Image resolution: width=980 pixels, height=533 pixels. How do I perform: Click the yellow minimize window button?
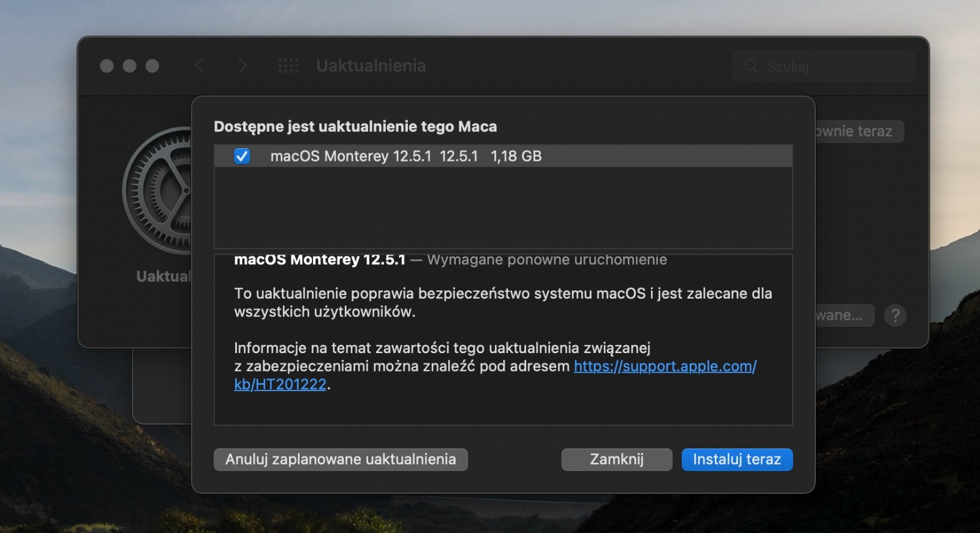129,65
